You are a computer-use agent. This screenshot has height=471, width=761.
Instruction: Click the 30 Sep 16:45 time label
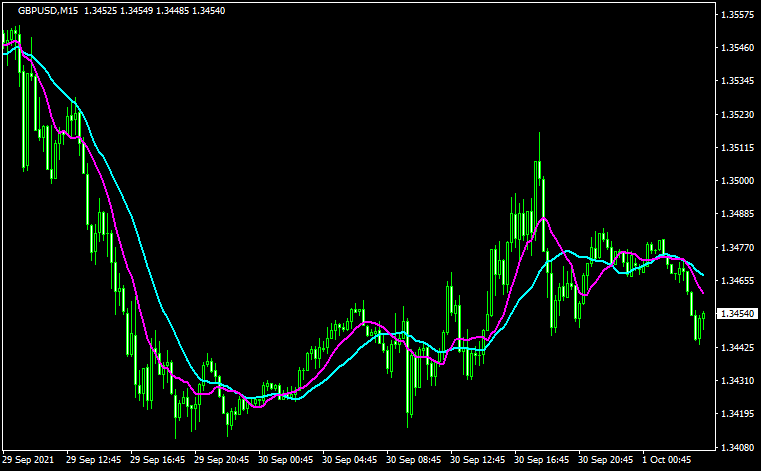pyautogui.click(x=542, y=459)
